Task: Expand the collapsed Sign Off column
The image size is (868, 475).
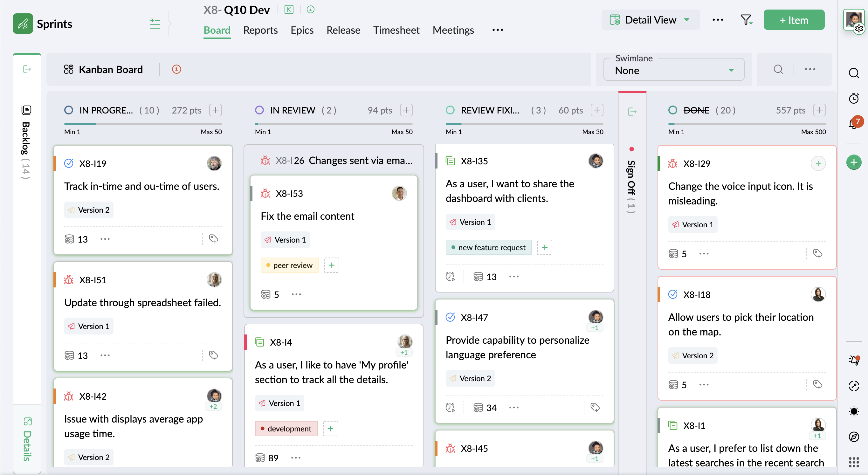Action: click(632, 112)
